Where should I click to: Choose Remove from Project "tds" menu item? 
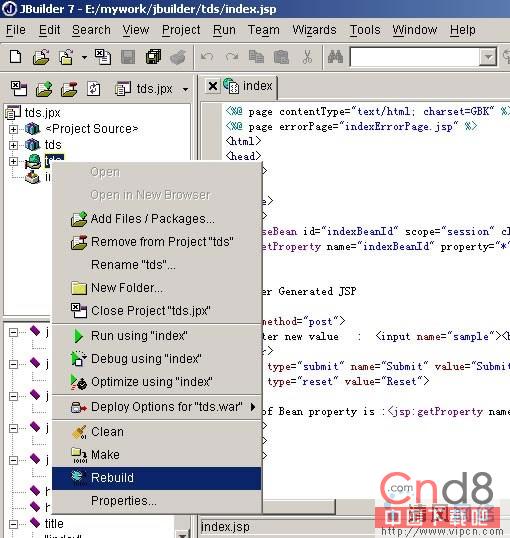(157, 242)
